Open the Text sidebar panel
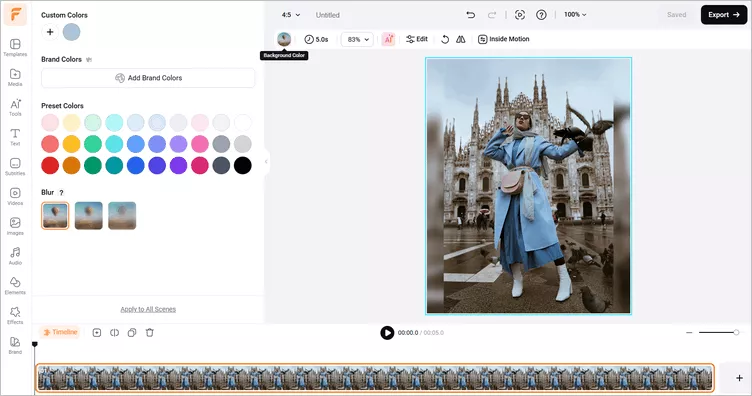 point(15,137)
